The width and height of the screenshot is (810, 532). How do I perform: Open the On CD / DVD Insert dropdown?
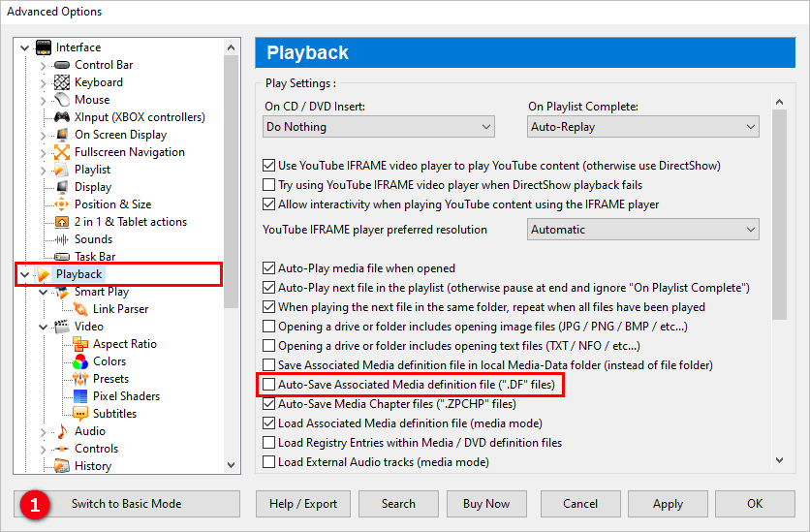coord(379,127)
